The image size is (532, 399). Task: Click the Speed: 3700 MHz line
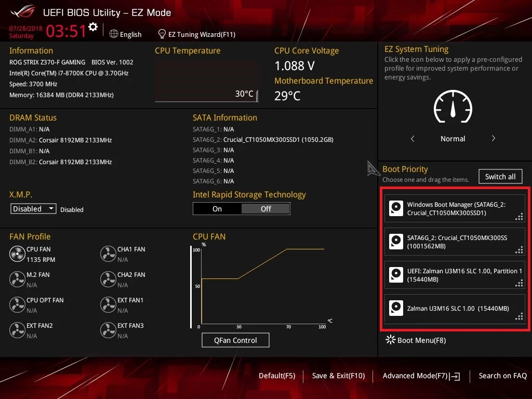click(x=33, y=84)
